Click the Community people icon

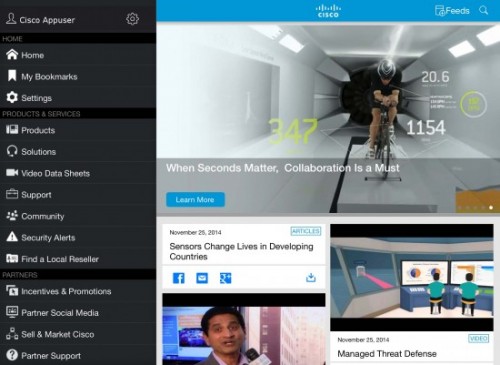click(12, 216)
